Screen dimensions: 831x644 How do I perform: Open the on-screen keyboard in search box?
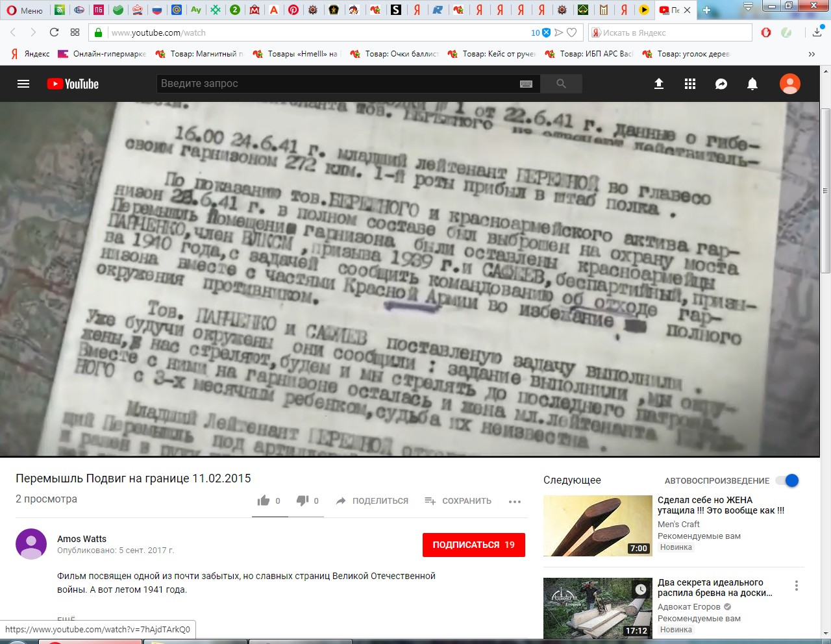coord(526,84)
